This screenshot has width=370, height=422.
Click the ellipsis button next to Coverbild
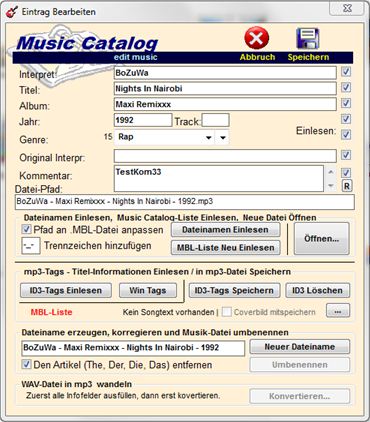click(338, 311)
